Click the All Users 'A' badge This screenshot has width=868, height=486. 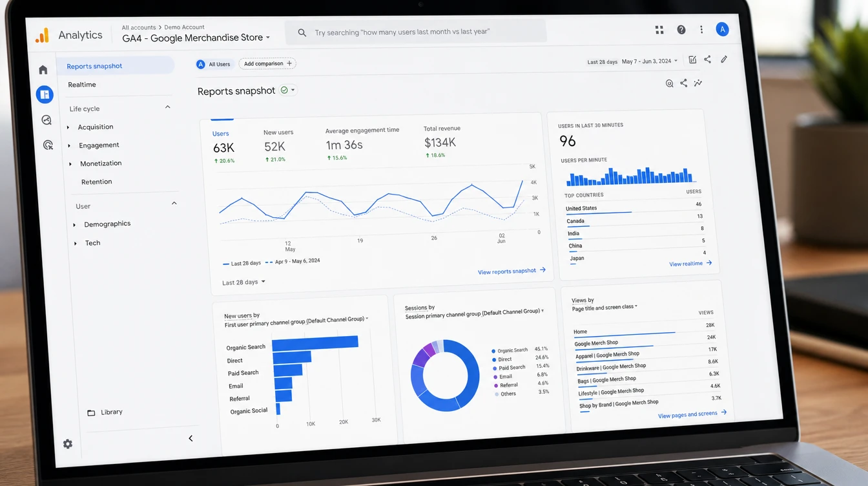point(201,64)
